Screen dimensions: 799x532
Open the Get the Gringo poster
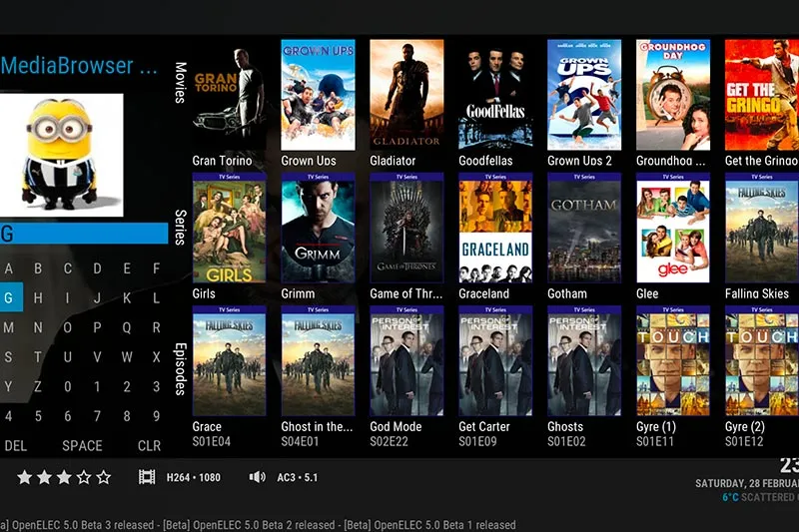tap(762, 95)
